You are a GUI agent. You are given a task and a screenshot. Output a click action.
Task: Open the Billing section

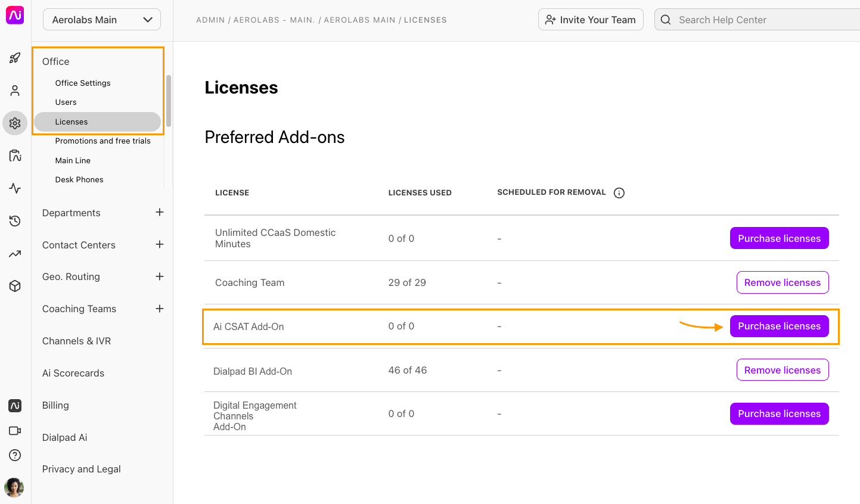[55, 405]
